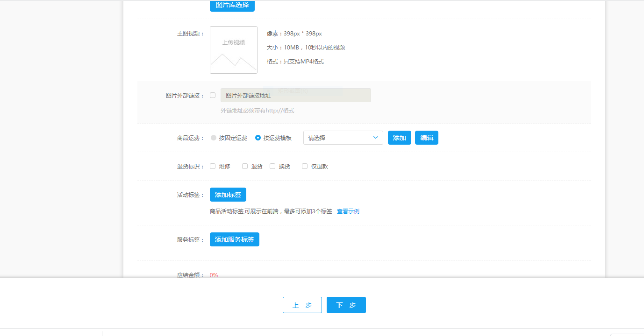The width and height of the screenshot is (644, 336).
Task: Select the 按固定运费 radio option
Action: click(214, 138)
